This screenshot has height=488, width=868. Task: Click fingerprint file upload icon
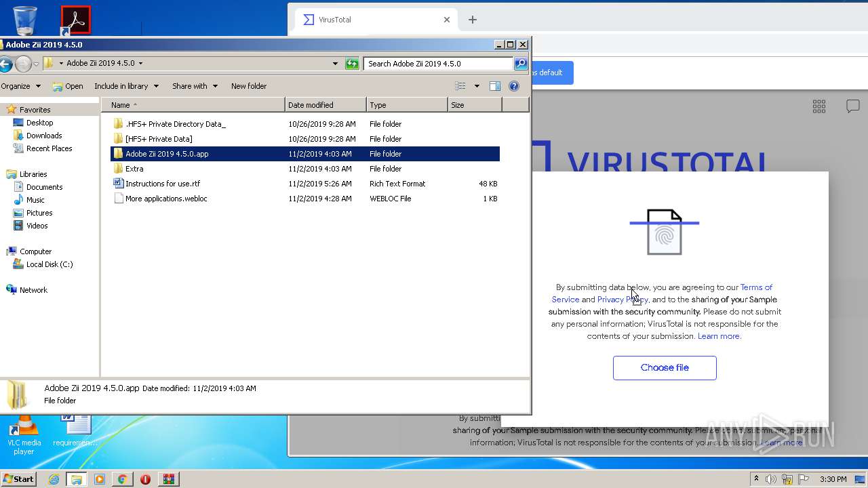click(x=665, y=232)
